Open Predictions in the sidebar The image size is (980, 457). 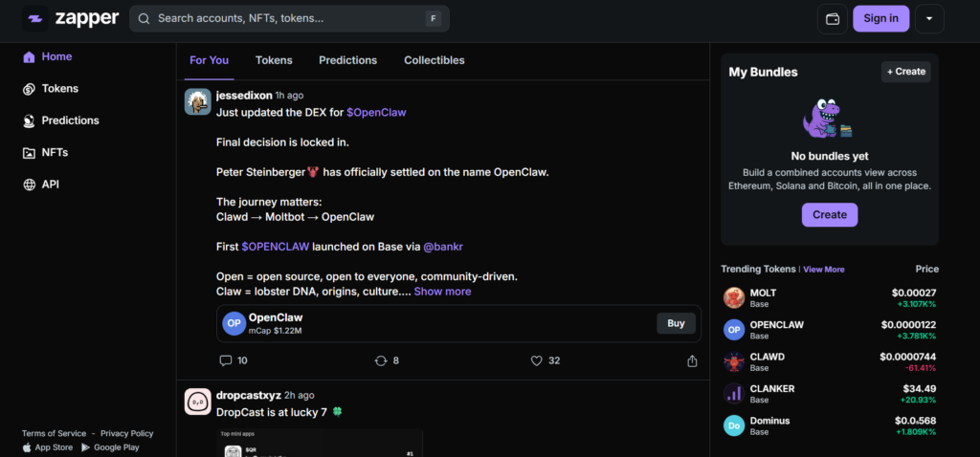click(70, 120)
